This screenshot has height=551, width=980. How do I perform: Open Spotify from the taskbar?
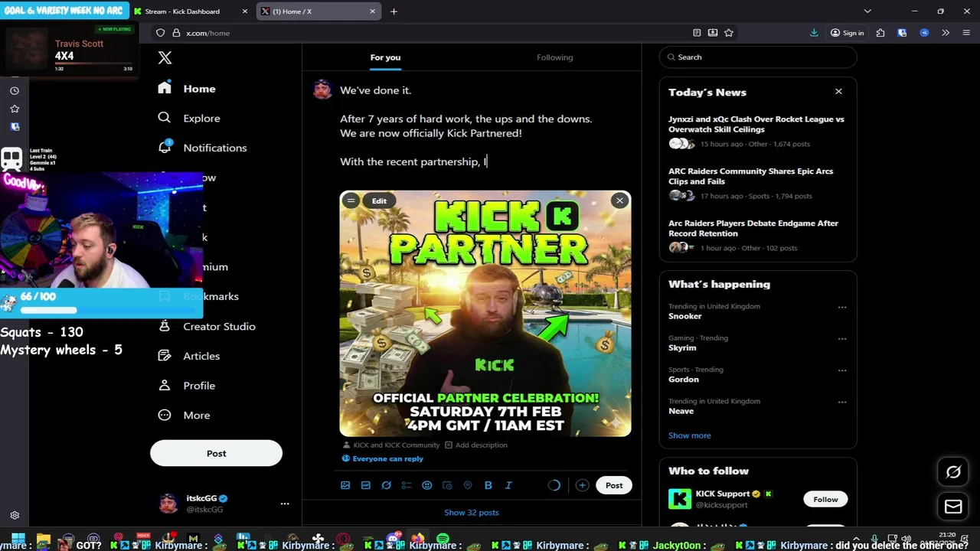click(443, 540)
